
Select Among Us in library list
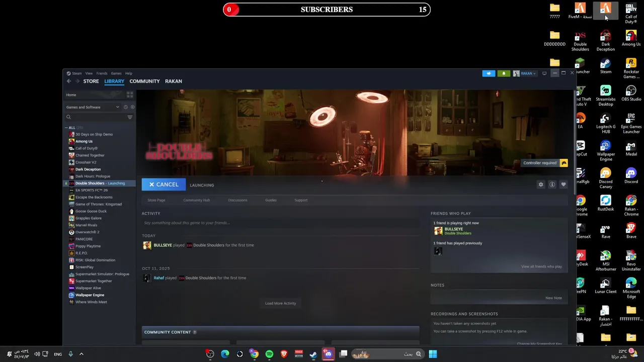pos(84,141)
